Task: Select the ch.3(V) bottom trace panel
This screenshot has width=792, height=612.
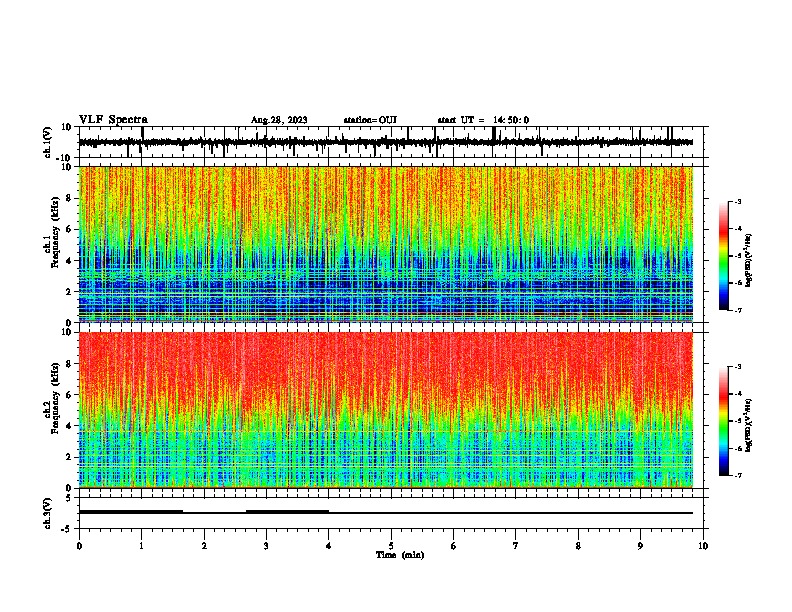Action: pos(391,513)
